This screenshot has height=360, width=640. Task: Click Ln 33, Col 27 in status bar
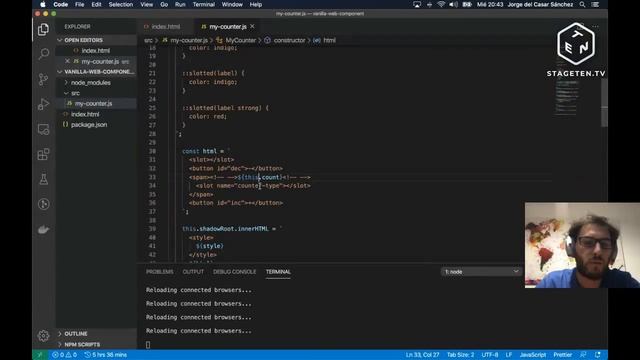coord(422,355)
